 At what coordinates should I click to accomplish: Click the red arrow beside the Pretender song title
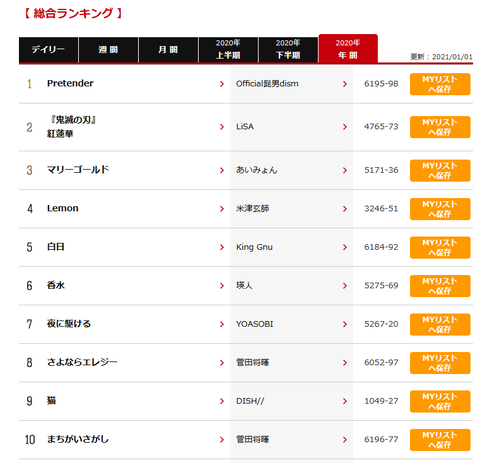click(x=222, y=84)
